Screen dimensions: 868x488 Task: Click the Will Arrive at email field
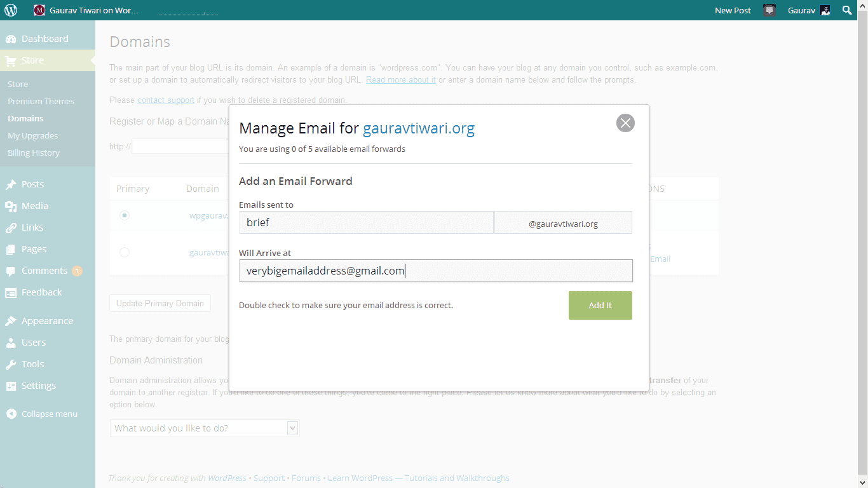[435, 271]
